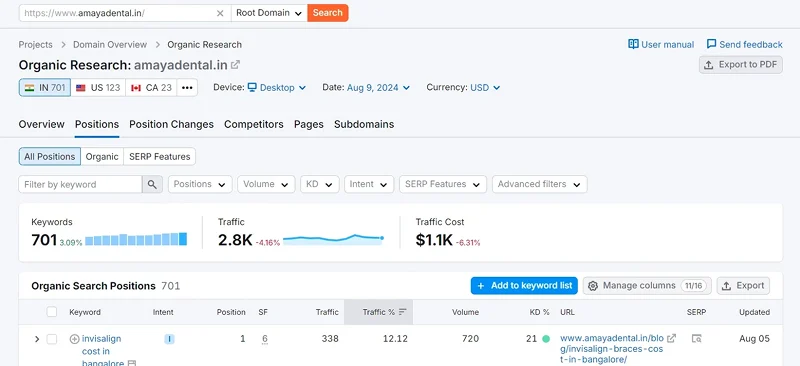Toggle the select-all header checkbox
Image resolution: width=800 pixels, height=366 pixels.
pyautogui.click(x=52, y=312)
